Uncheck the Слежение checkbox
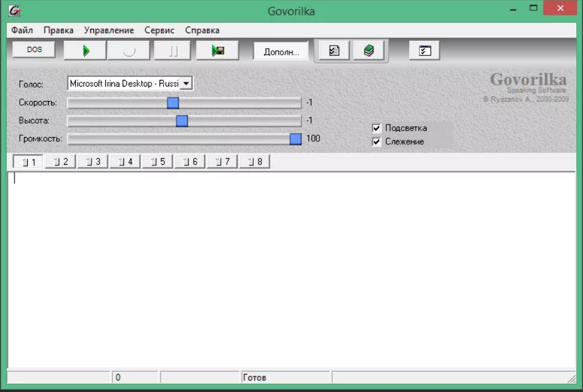This screenshot has width=583, height=392. [x=376, y=141]
